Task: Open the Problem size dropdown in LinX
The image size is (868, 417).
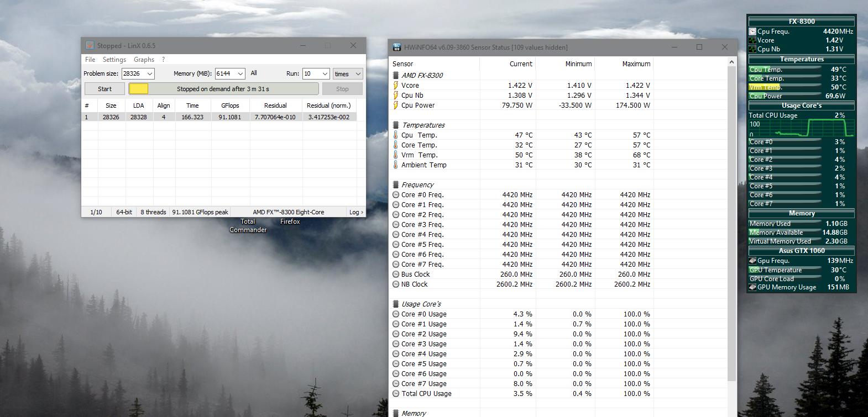Action: pyautogui.click(x=149, y=73)
